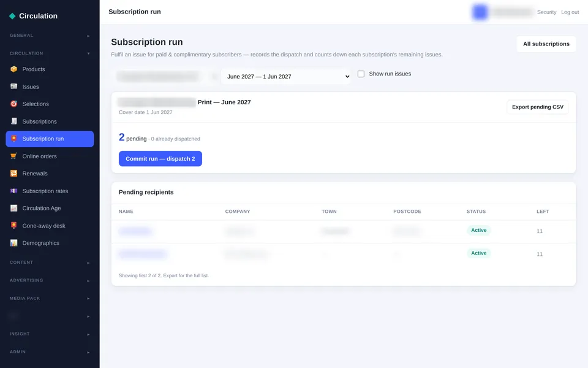Click the Renewals repeat icon
Viewport: 588px width, 368px height.
[14, 174]
